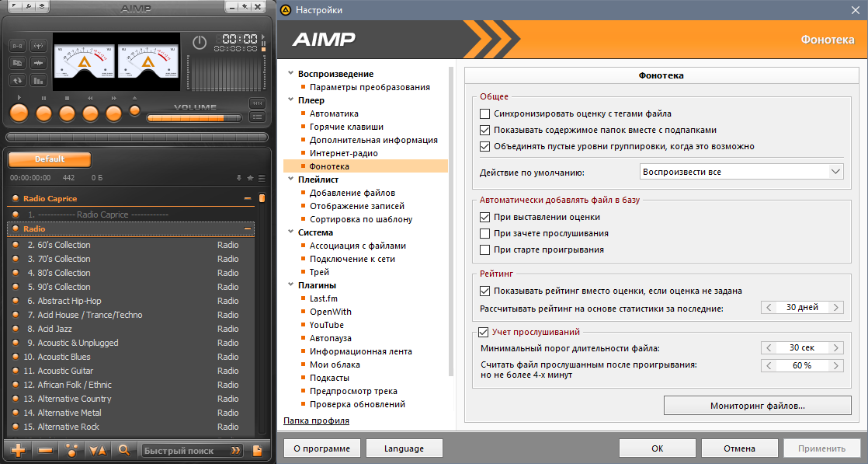Open Горячие клавиши settings page
Screen dimensions: 868x464
[346, 127]
